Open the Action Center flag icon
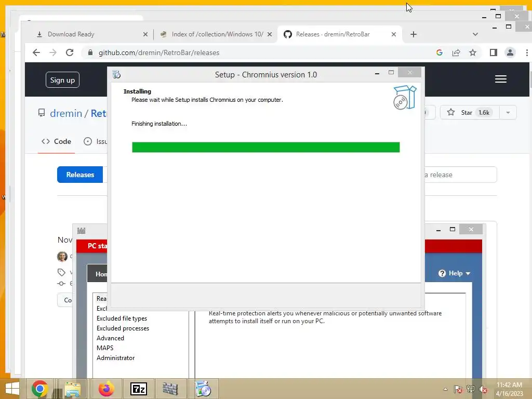Screen dimensions: 532x399 point(458,389)
